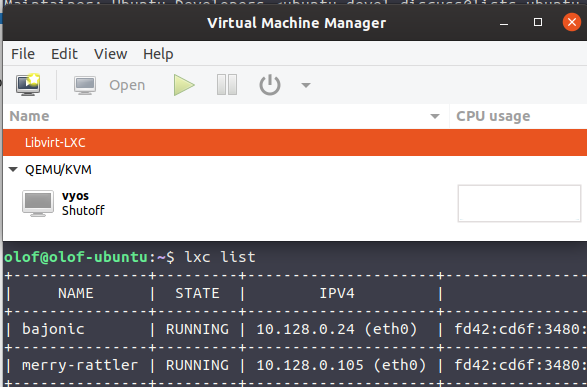Select the QEMU/KVM connection label
The image size is (587, 387).
[x=58, y=170]
